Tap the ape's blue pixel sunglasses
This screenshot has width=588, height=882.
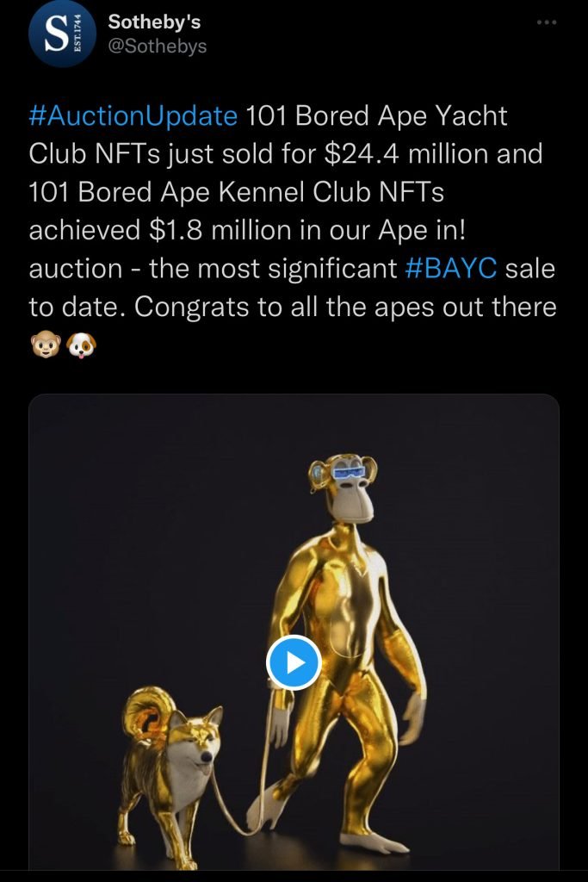click(349, 471)
